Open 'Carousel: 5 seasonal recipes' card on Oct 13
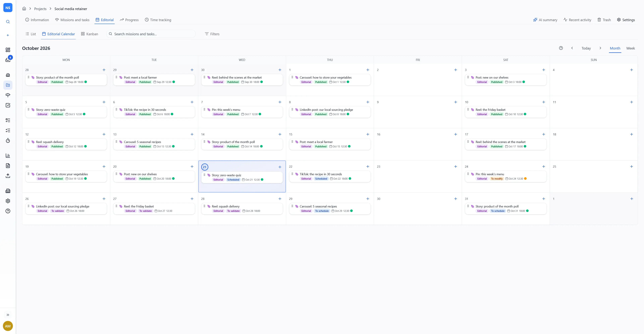This screenshot has width=644, height=334. click(x=154, y=144)
